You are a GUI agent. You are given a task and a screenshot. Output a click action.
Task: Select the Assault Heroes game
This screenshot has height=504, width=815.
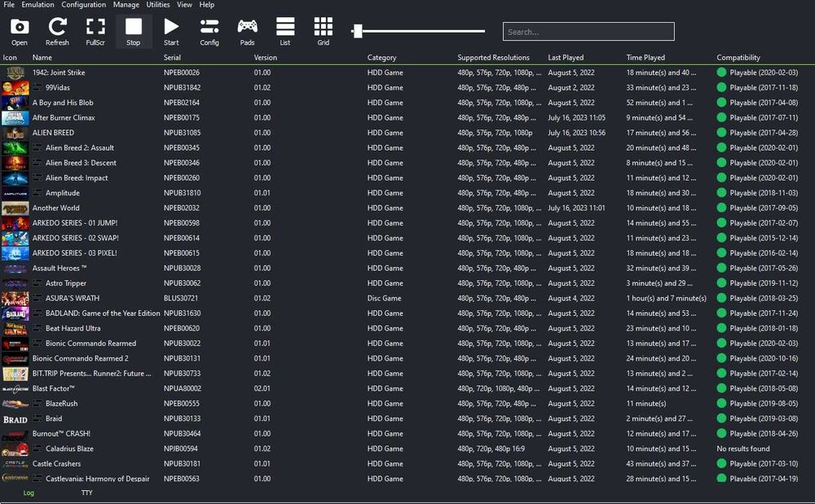click(59, 269)
